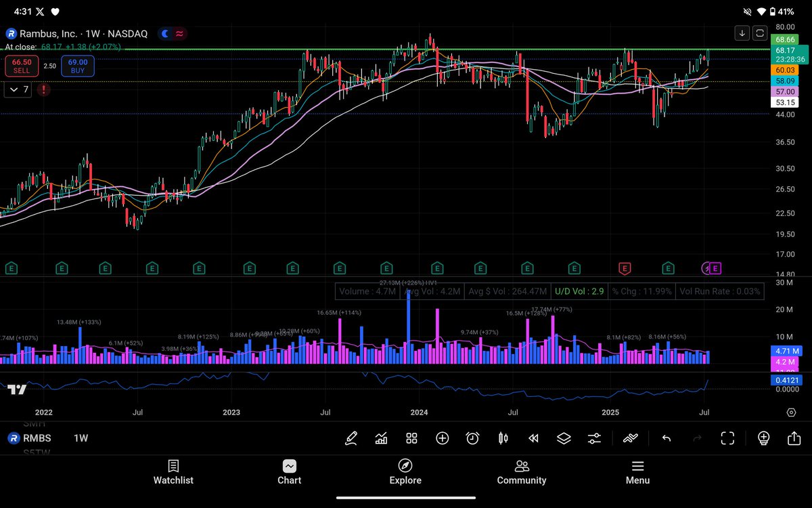
Task: Choose the chart type via the candlestick icon
Action: pos(503,438)
